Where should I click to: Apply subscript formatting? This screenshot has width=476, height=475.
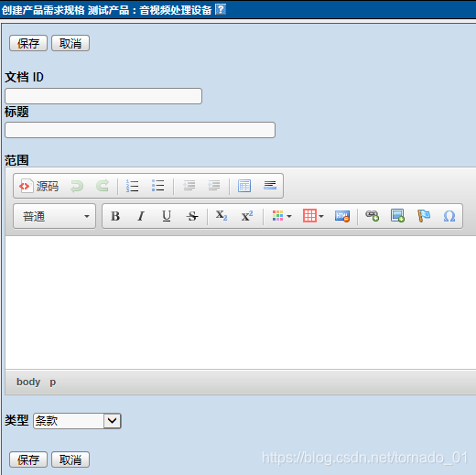(222, 216)
